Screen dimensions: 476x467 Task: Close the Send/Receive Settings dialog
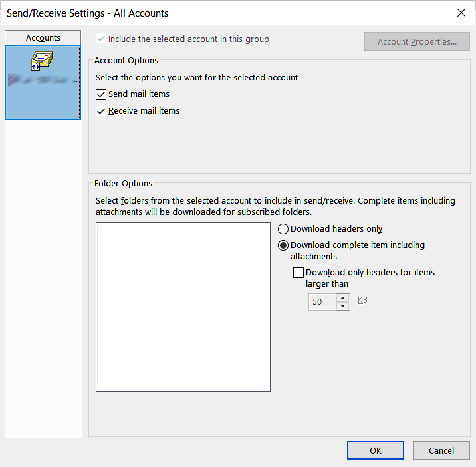461,13
